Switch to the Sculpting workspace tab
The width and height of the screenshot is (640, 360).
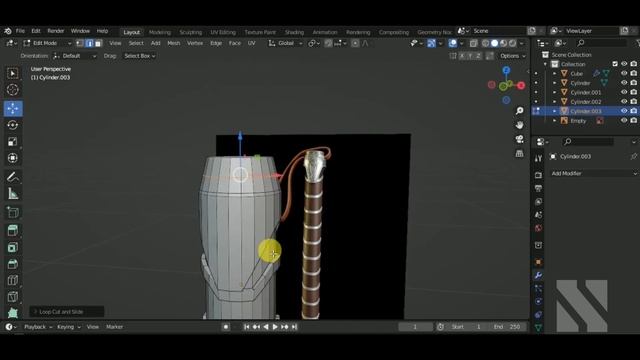[191, 32]
